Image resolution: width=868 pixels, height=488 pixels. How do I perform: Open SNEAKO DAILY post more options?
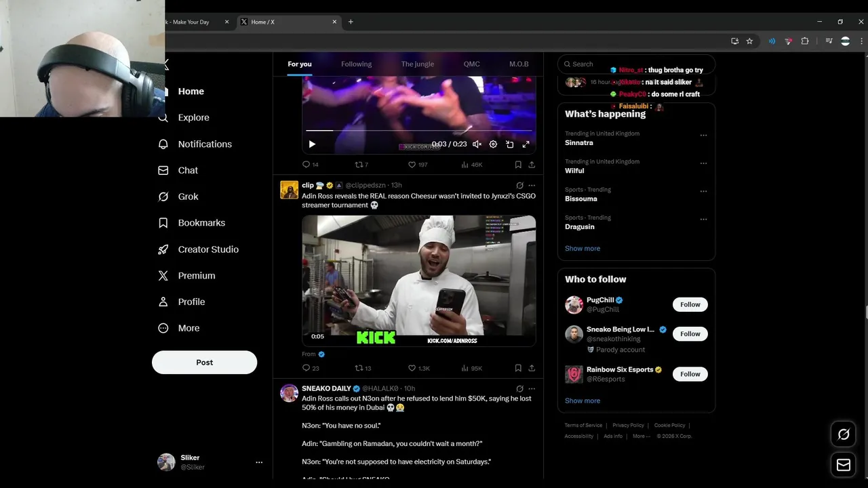click(x=532, y=389)
